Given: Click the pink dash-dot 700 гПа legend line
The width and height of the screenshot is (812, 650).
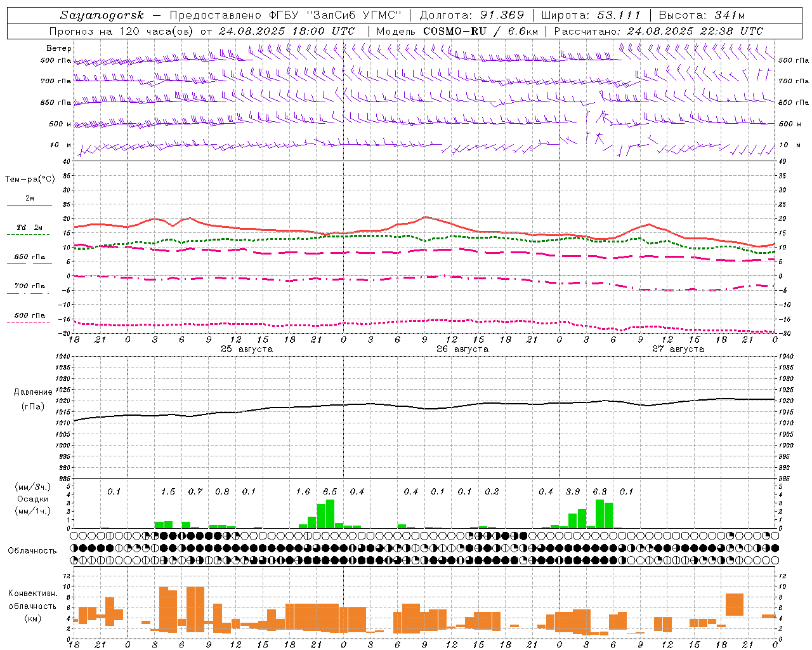Looking at the screenshot, I should 28,294.
